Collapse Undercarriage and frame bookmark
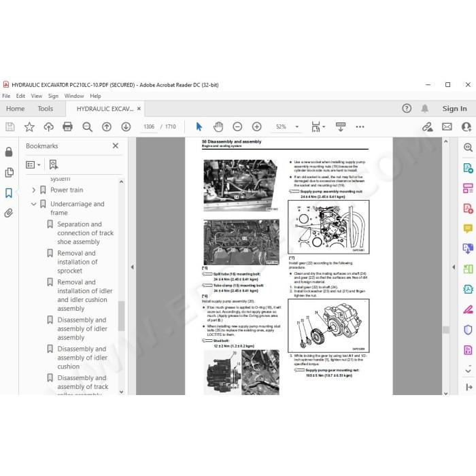This screenshot has width=476, height=476. (x=34, y=204)
